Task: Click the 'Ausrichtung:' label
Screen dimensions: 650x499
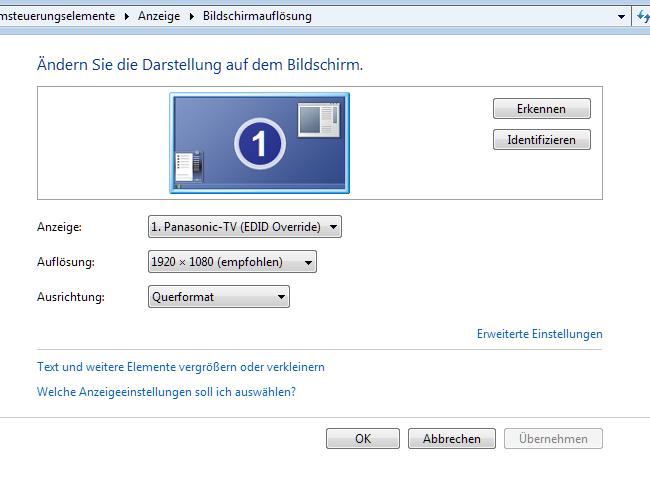Action: (70, 297)
